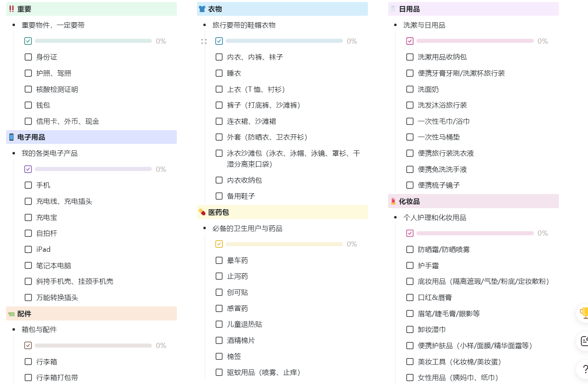Check the 防晒霜/防晒喷雾 checkbox
Screen dimensions: 588x384
pos(409,249)
